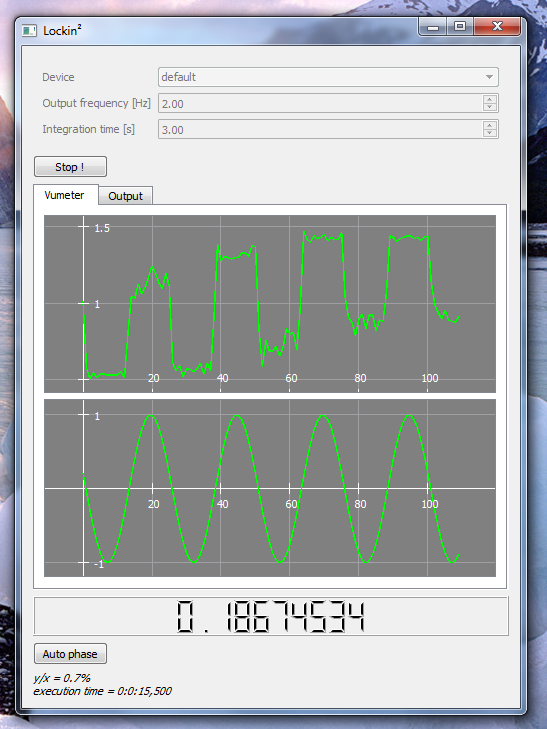
Task: Maximize the Lockin² window
Action: [460, 27]
